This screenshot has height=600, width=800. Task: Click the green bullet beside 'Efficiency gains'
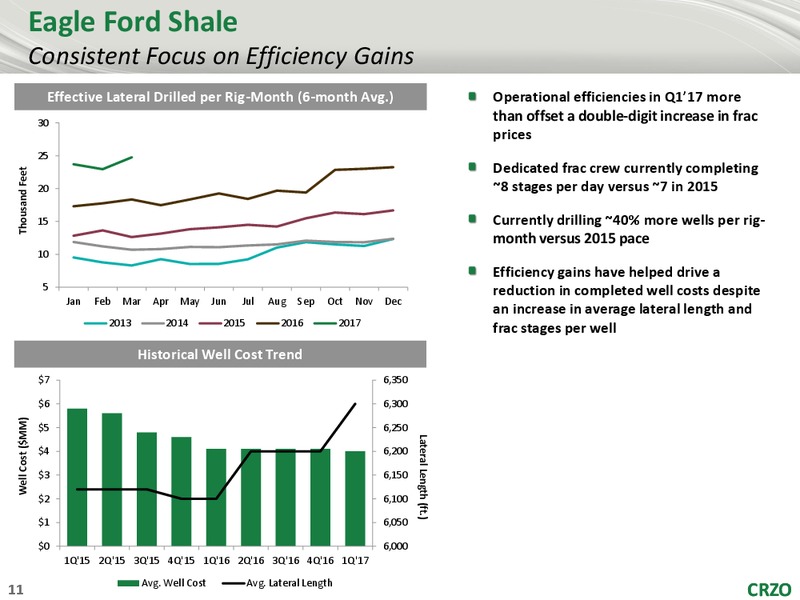click(472, 270)
